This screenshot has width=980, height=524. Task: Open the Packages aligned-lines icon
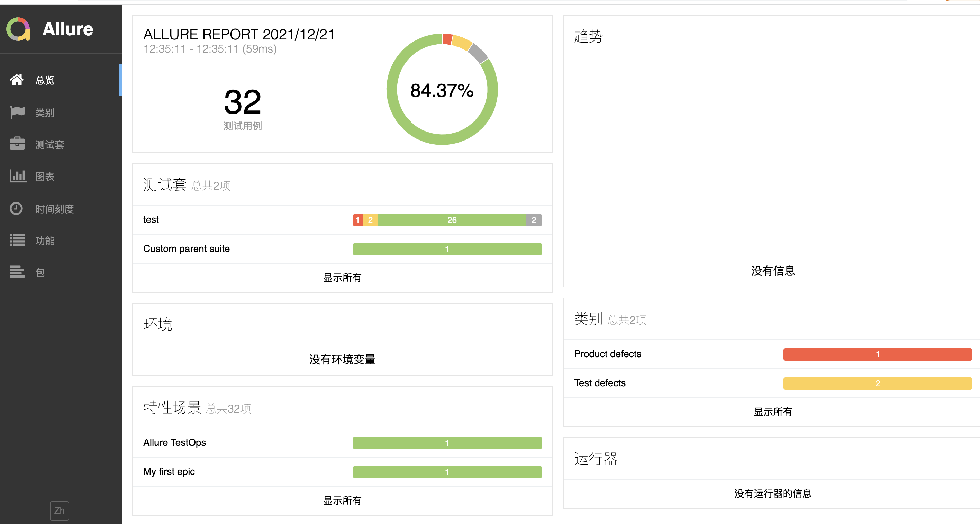tap(17, 272)
